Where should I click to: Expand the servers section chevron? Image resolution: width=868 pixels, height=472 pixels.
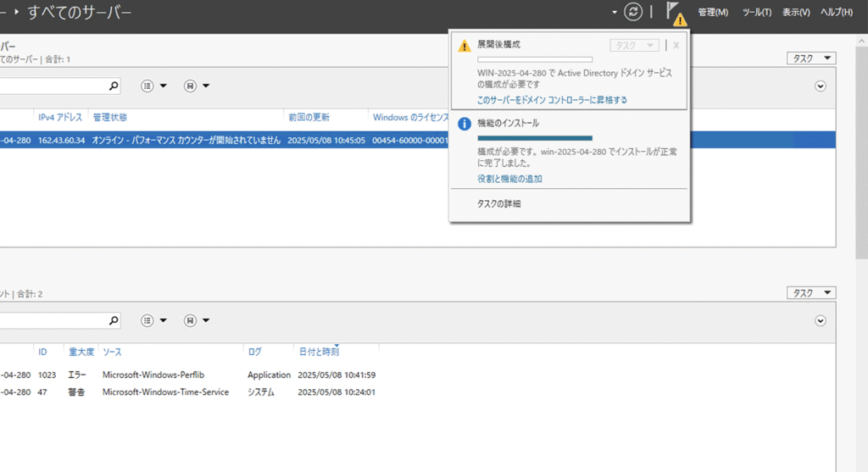click(821, 86)
